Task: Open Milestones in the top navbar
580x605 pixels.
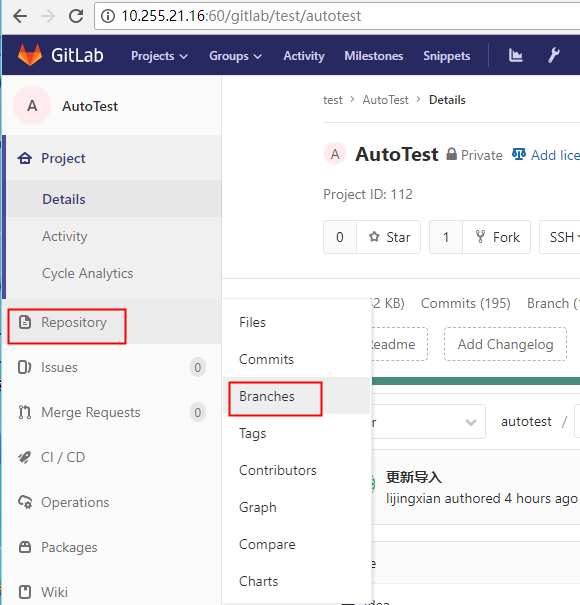Action: tap(374, 56)
